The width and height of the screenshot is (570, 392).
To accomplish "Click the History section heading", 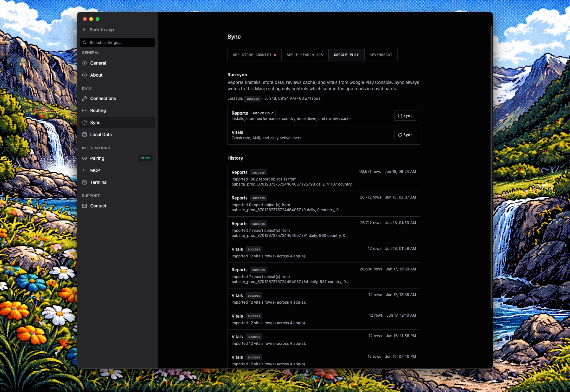I will pyautogui.click(x=235, y=158).
